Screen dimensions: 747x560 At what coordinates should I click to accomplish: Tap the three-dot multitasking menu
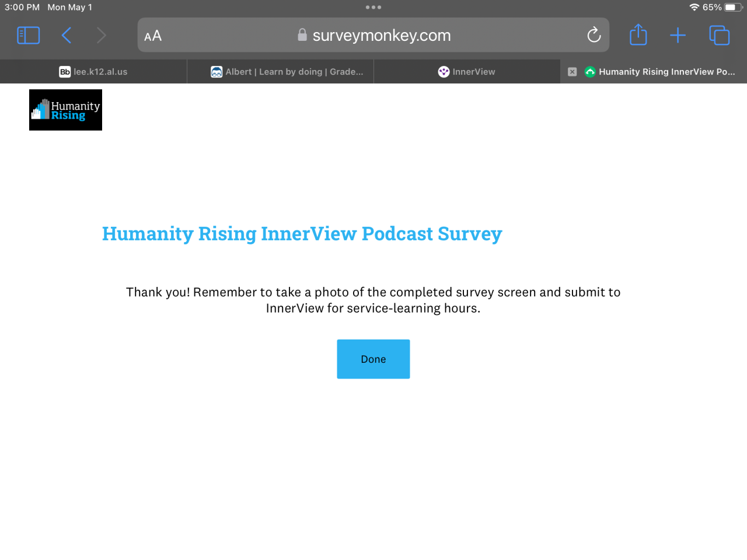point(373,8)
